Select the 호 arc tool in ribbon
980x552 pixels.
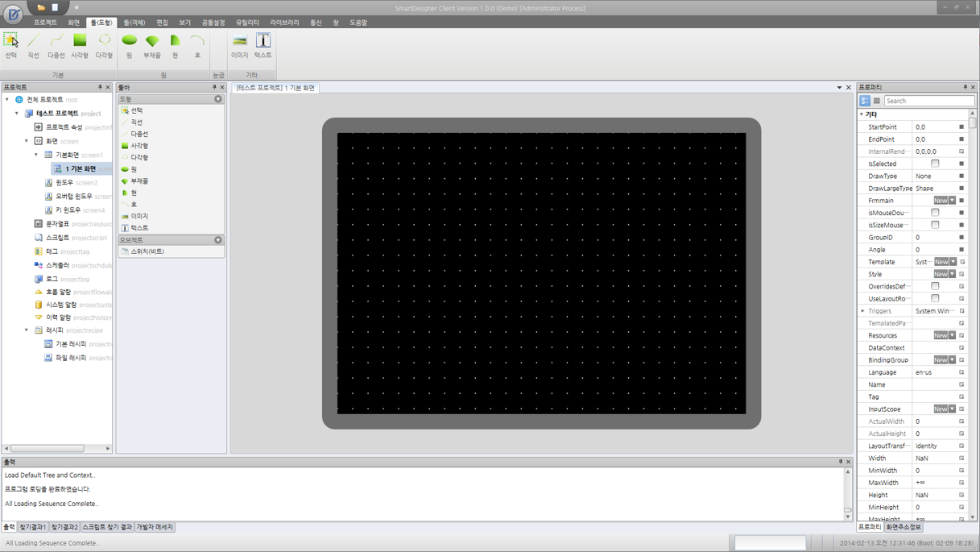click(197, 46)
